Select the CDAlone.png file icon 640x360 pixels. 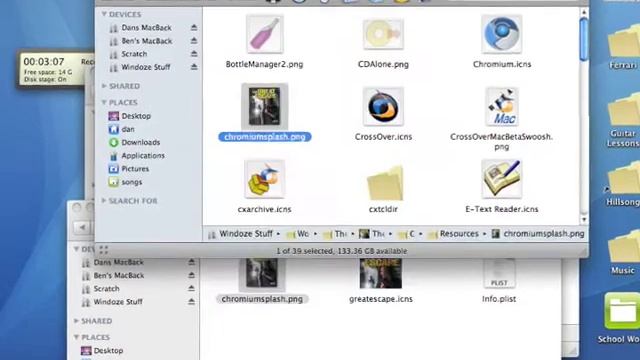coord(383,35)
